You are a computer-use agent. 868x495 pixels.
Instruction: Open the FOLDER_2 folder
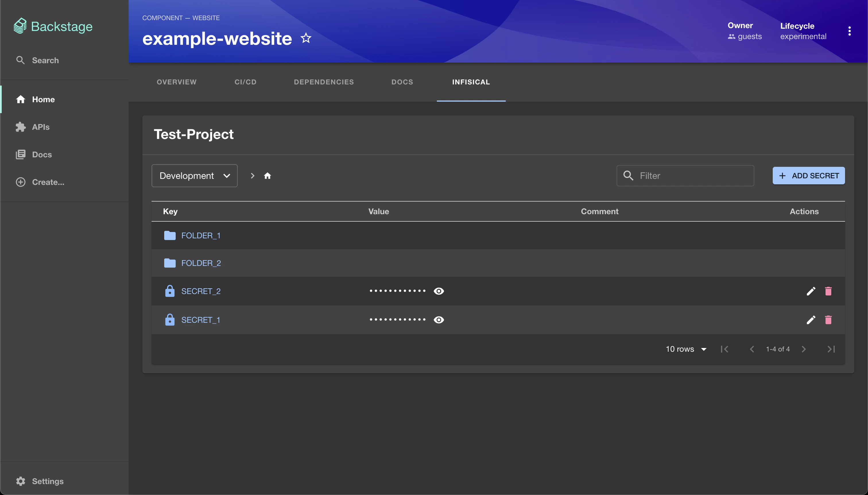coord(201,263)
